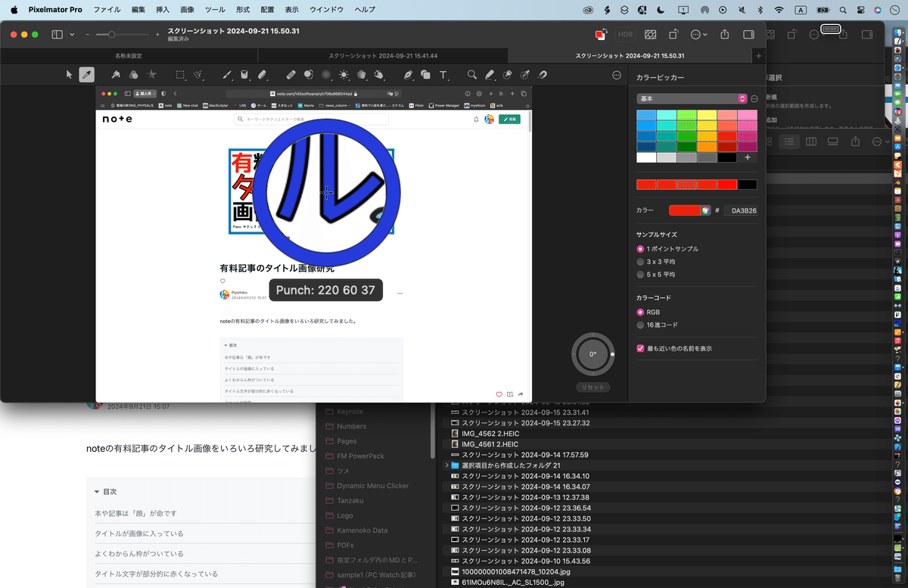Collapse the 目次 section on background note page

(x=97, y=491)
